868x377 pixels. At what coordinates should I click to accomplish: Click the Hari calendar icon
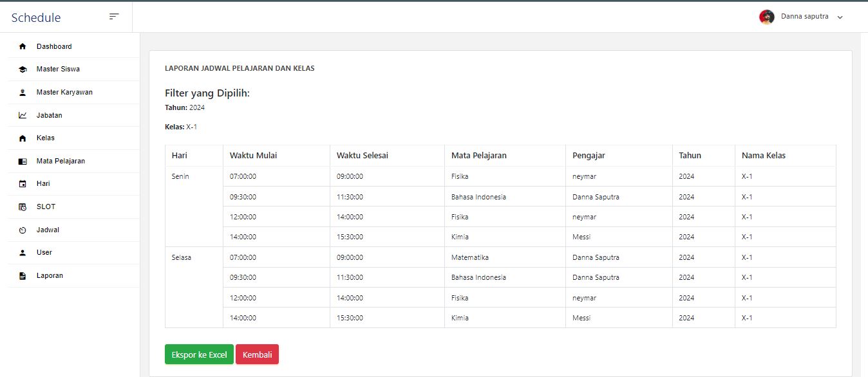click(23, 184)
